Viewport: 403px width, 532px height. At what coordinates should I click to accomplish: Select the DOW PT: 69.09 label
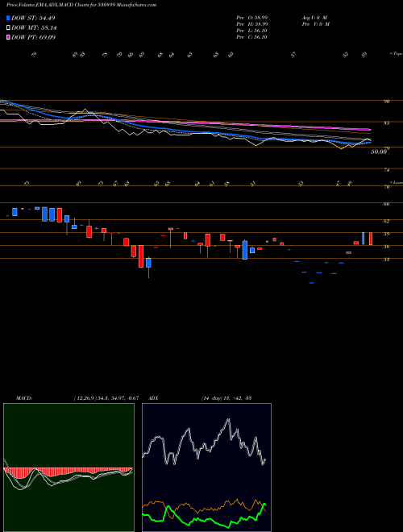(x=34, y=37)
